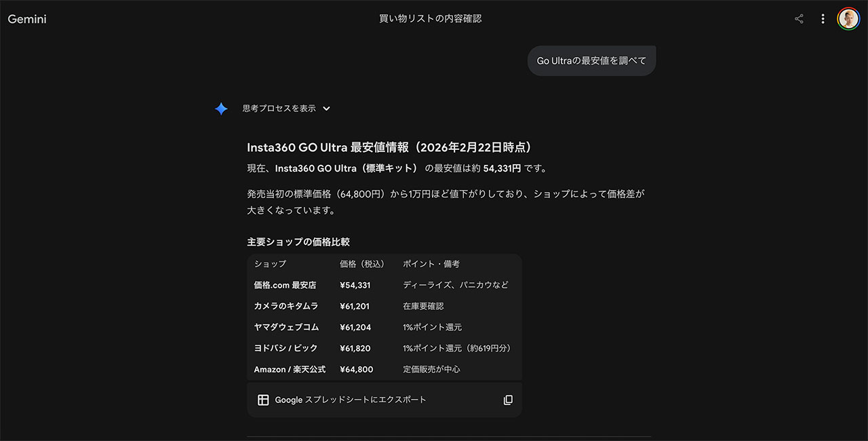Click the share conversation icon
Viewport: 868px width, 441px height.
pyautogui.click(x=799, y=19)
